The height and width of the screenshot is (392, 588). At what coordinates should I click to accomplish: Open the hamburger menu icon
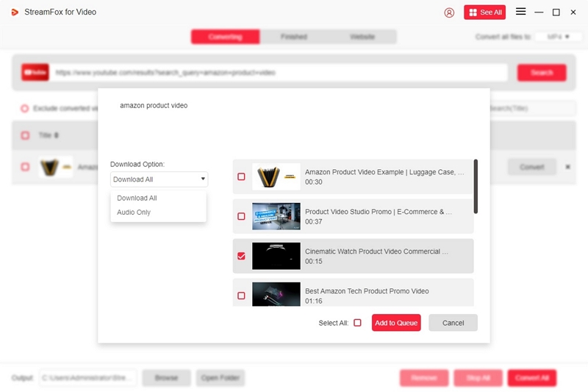(520, 12)
